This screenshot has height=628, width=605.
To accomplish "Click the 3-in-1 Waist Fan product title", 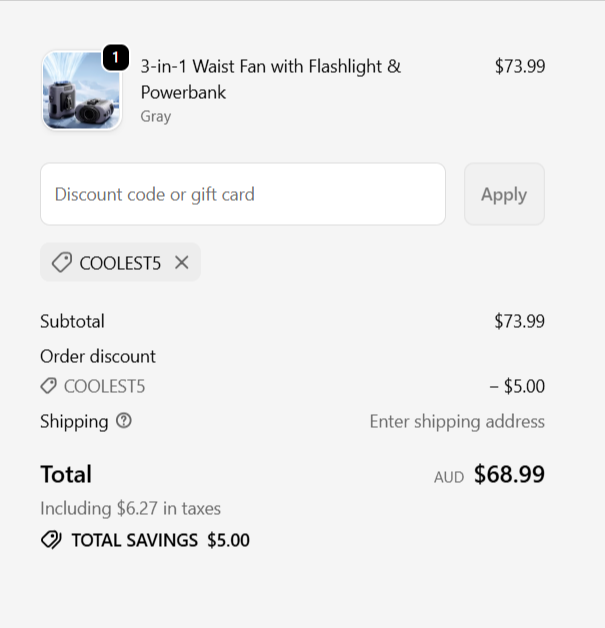I will pyautogui.click(x=270, y=79).
